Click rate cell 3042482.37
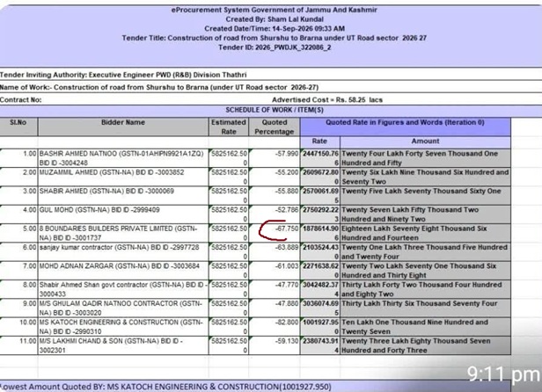Image resolution: width=542 pixels, height=392 pixels. tap(319, 289)
